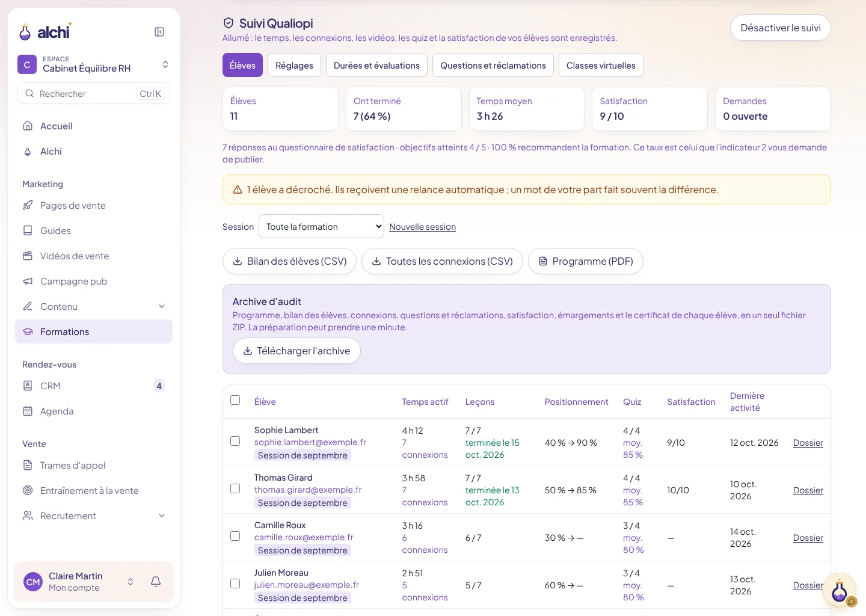
Task: Open notifications bell icon
Action: click(156, 581)
